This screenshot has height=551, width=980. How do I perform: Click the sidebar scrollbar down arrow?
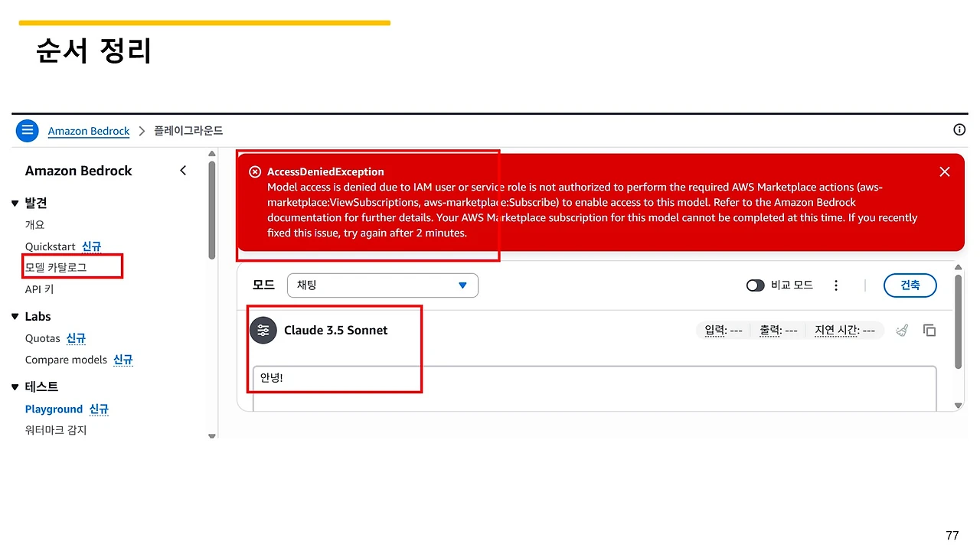click(x=212, y=435)
